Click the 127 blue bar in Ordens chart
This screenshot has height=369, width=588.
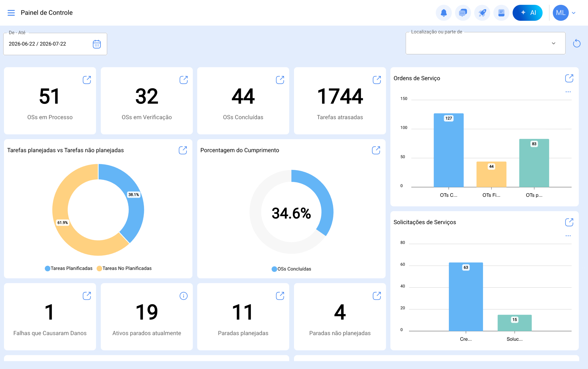coord(448,150)
